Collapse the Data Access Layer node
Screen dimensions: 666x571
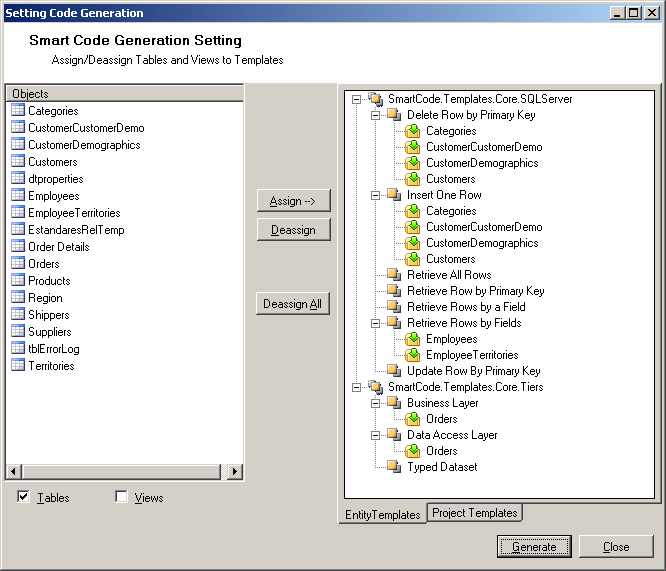(375, 435)
